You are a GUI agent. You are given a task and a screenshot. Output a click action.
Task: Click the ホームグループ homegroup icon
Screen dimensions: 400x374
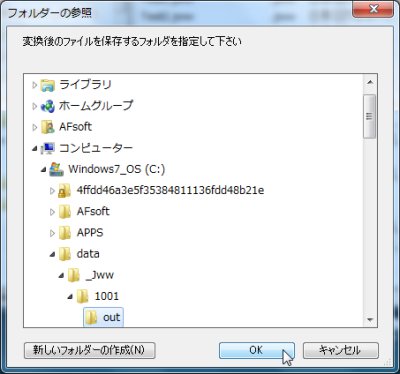click(48, 106)
